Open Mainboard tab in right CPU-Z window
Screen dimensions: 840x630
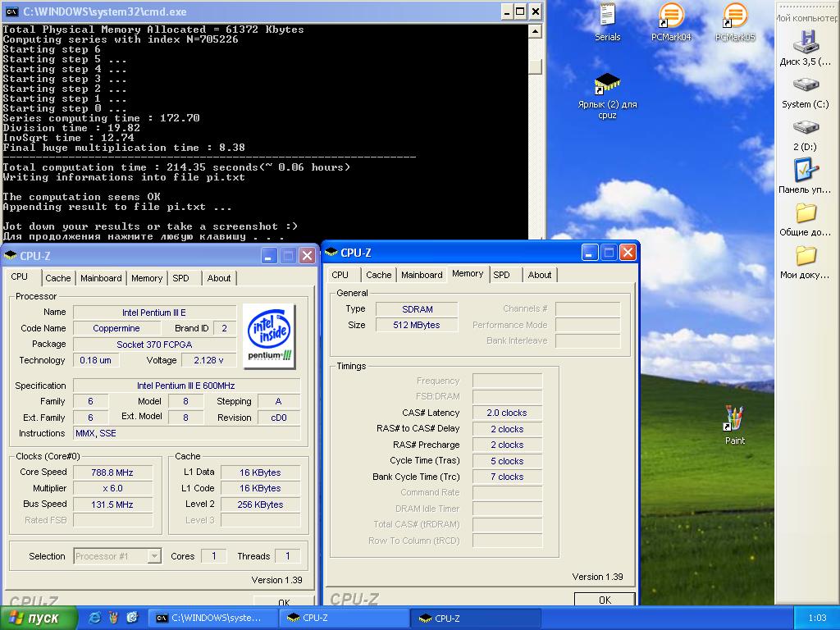pyautogui.click(x=422, y=275)
